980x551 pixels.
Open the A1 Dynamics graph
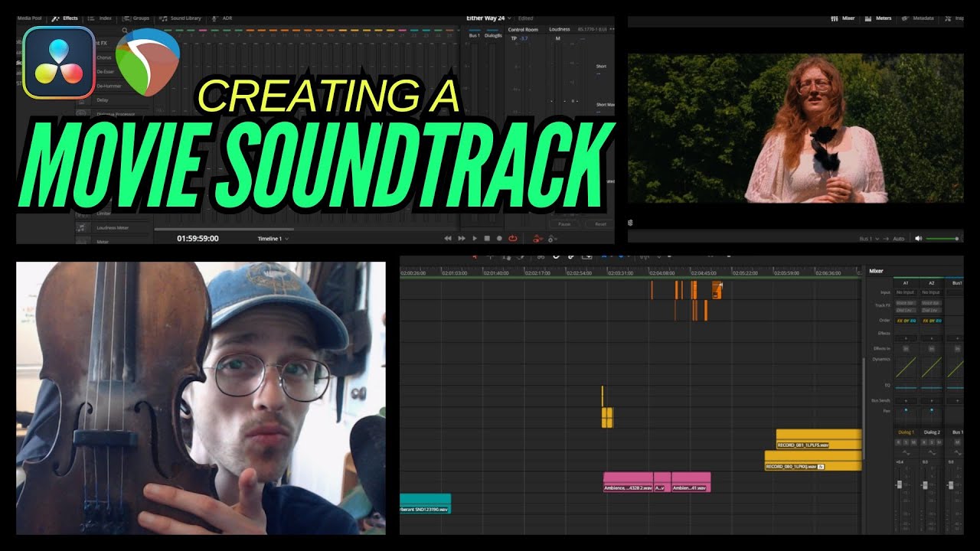pyautogui.click(x=905, y=367)
